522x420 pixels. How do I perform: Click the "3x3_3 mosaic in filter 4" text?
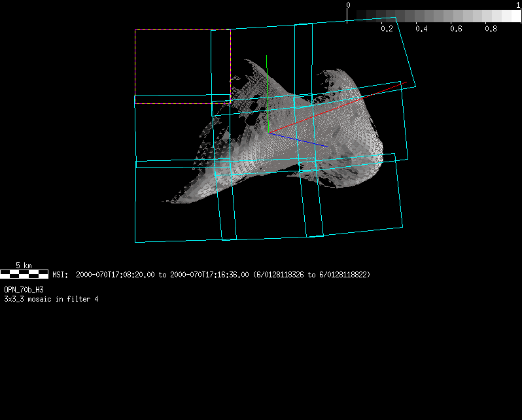[x=51, y=299]
